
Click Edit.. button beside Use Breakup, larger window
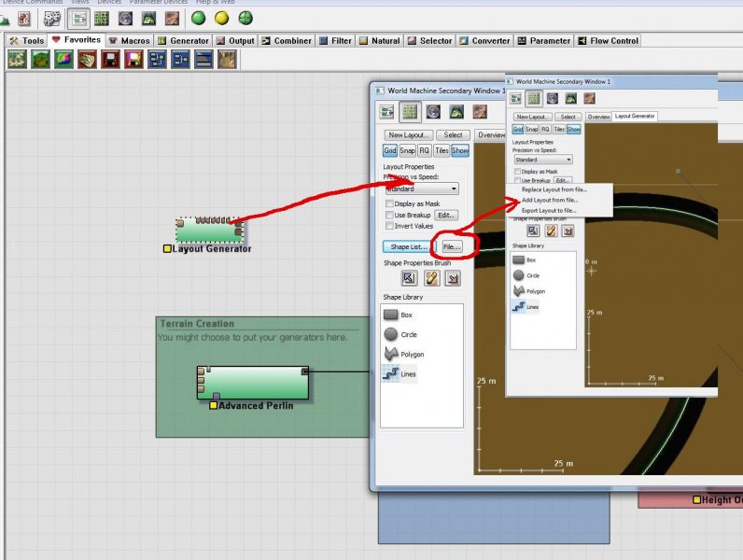point(446,215)
